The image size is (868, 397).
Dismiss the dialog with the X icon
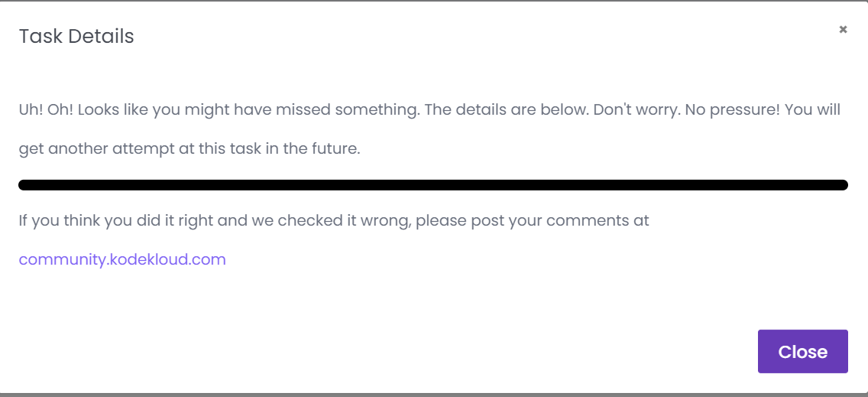click(843, 30)
